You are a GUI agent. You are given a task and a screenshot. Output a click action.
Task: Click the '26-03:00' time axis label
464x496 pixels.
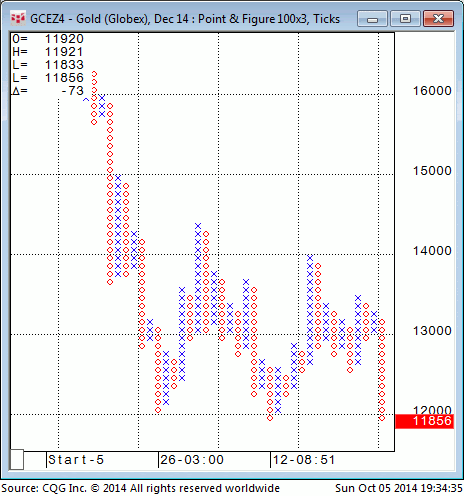coord(192,460)
